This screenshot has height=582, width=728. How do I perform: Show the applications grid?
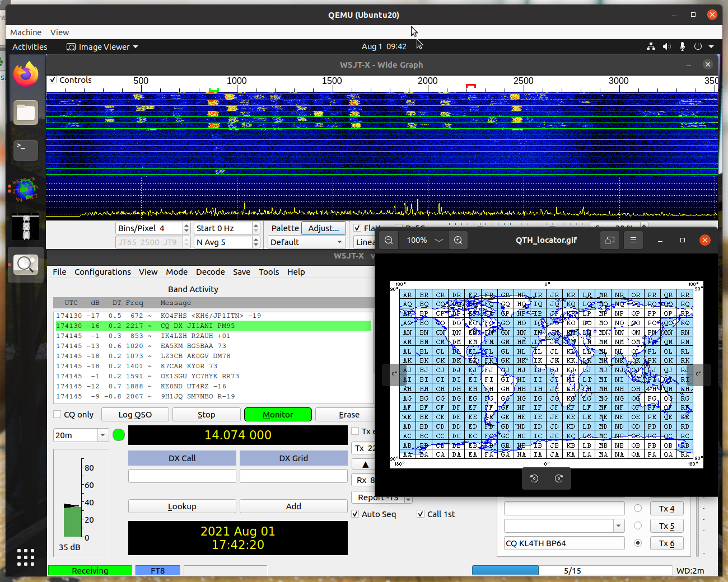pyautogui.click(x=26, y=557)
